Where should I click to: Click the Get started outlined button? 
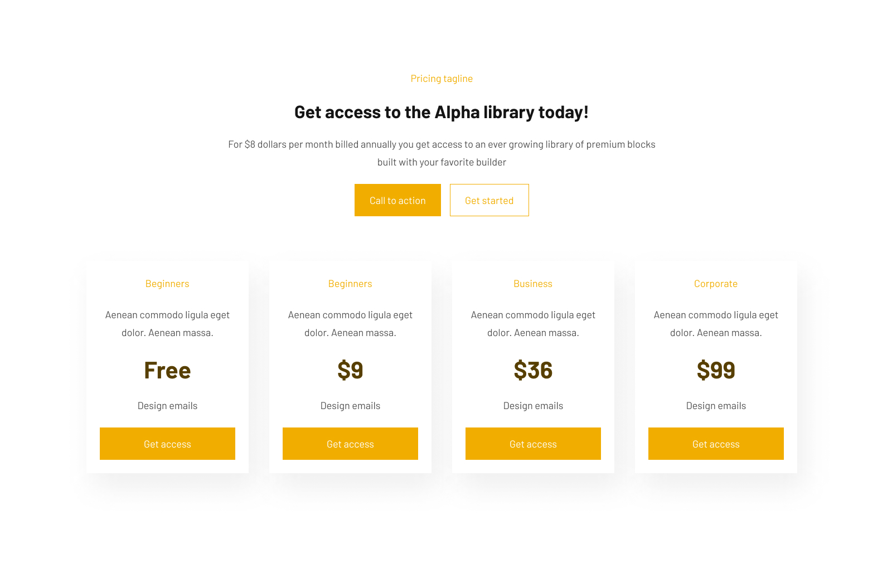pos(489,200)
